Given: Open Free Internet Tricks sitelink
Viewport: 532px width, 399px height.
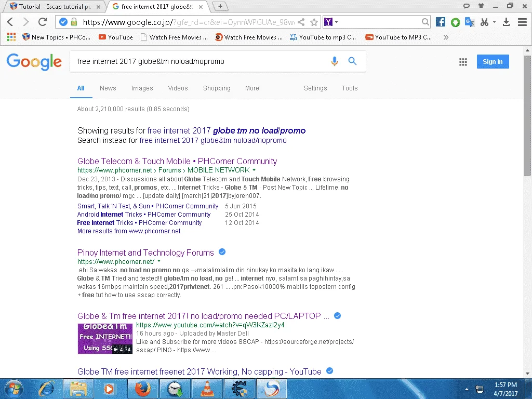Looking at the screenshot, I should [x=139, y=223].
